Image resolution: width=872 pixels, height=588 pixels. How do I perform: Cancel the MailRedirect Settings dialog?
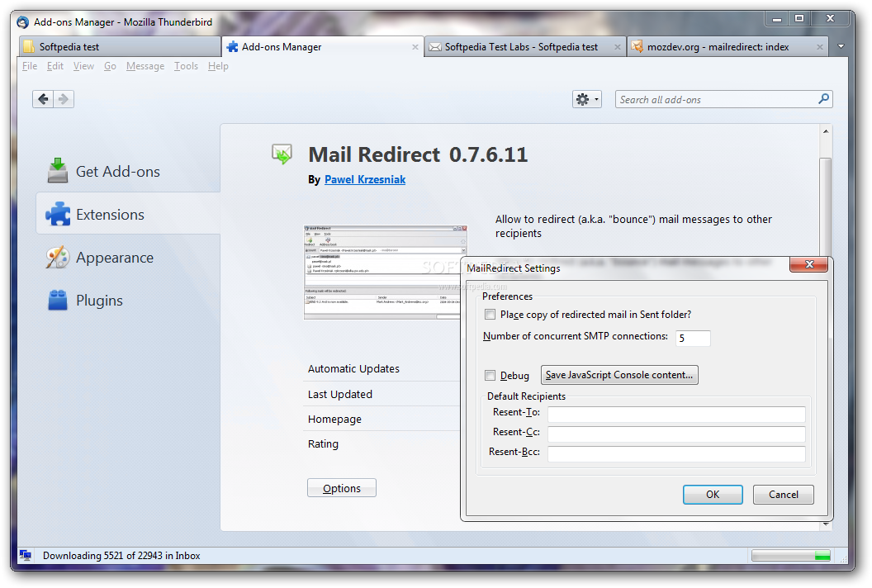783,495
